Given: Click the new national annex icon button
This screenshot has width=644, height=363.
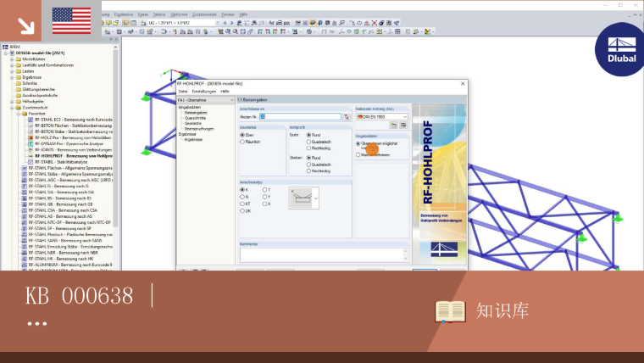Looking at the screenshot, I should coord(393,125).
